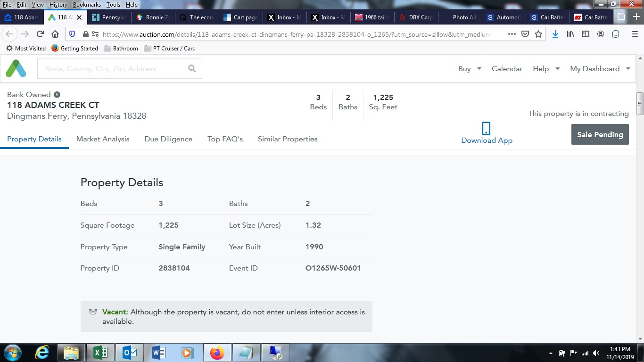Open the Library panel
Screen dimensions: 644x362
coord(570,34)
